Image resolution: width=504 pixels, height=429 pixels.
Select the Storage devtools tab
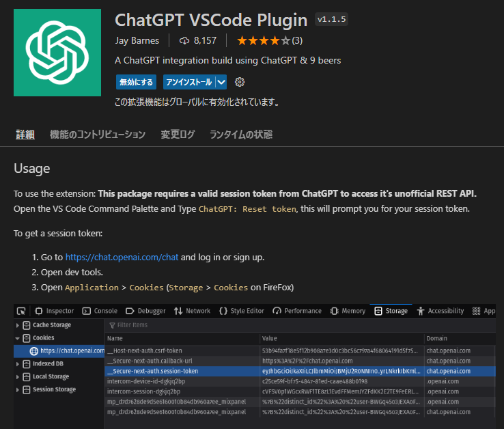(391, 311)
